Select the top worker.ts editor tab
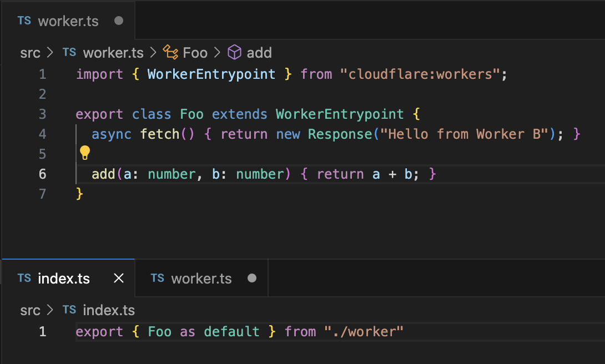This screenshot has width=605, height=364. (69, 21)
